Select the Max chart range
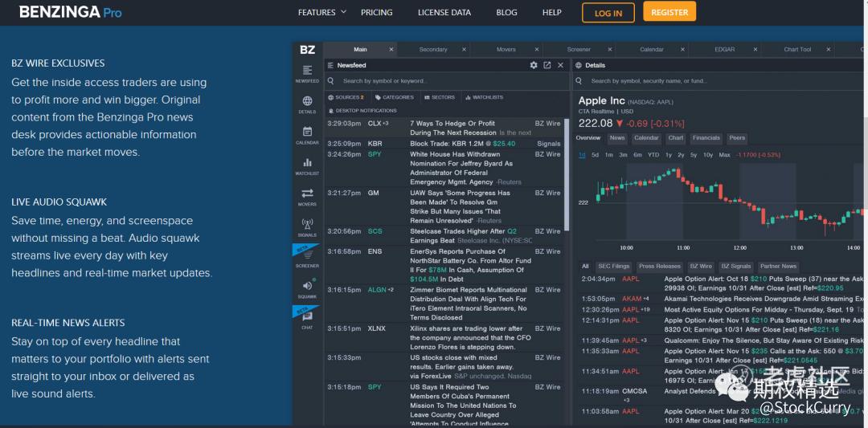This screenshot has height=428, width=868. point(724,155)
